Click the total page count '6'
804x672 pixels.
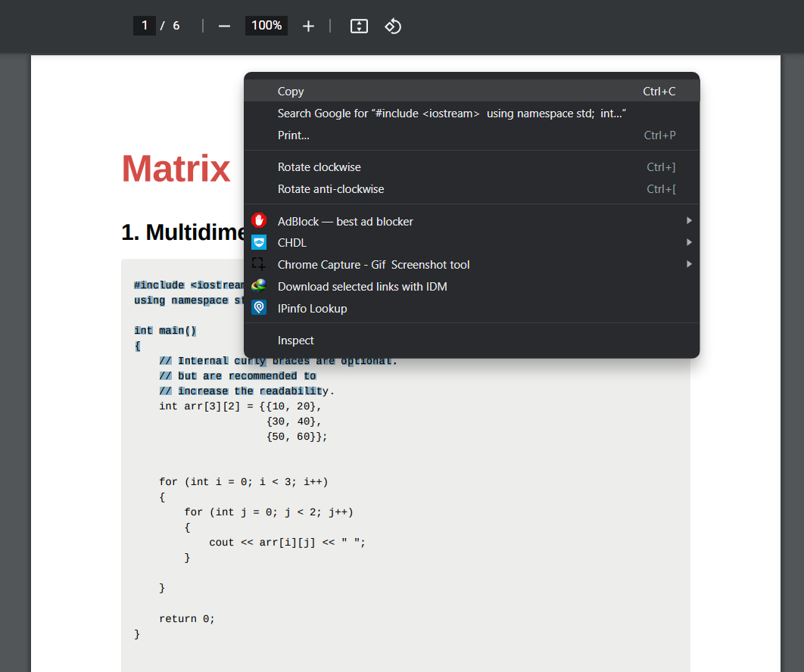(176, 26)
